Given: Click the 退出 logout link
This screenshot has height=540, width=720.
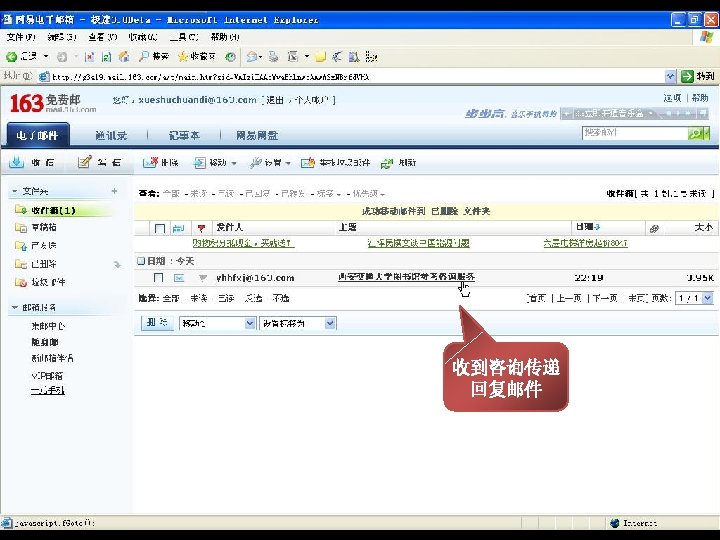Looking at the screenshot, I should click(x=275, y=100).
